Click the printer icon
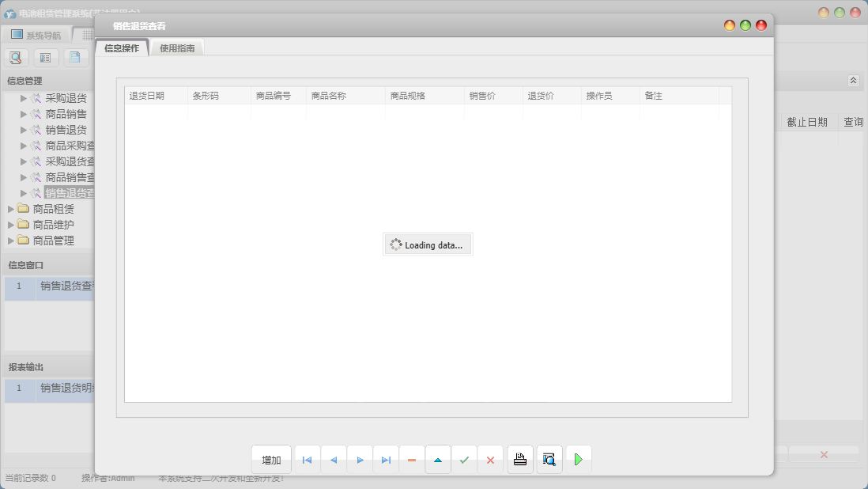 (520, 460)
